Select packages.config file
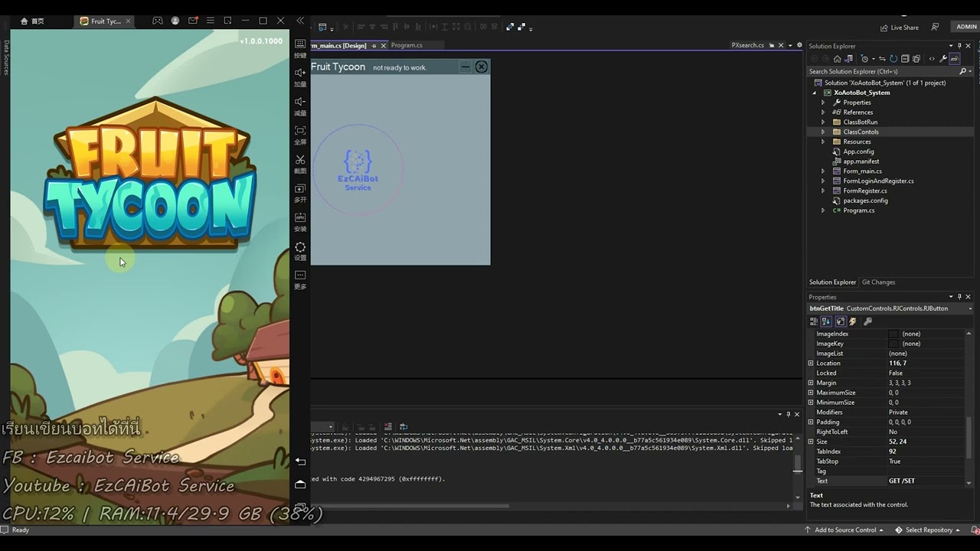Viewport: 980px width, 551px height. coord(865,201)
